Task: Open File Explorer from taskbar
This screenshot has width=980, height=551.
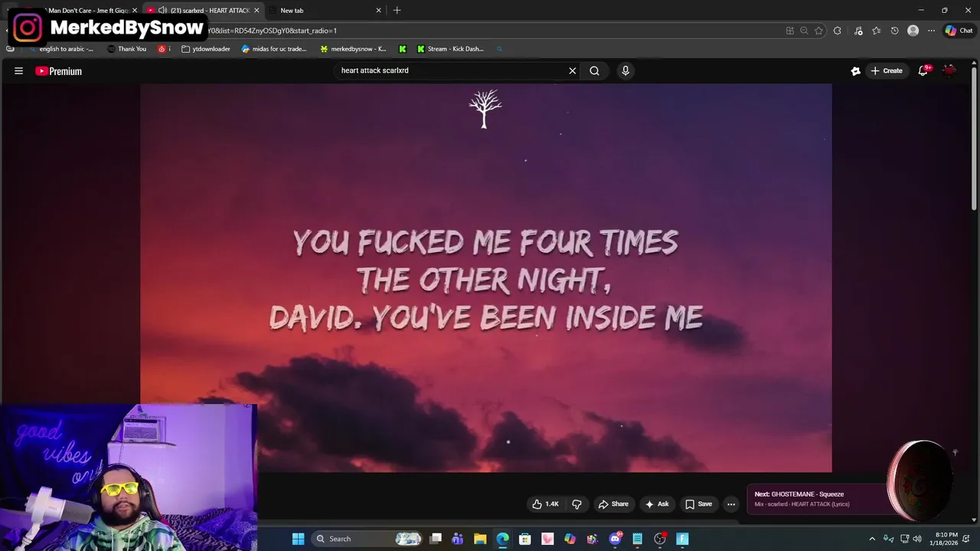Action: click(x=480, y=539)
